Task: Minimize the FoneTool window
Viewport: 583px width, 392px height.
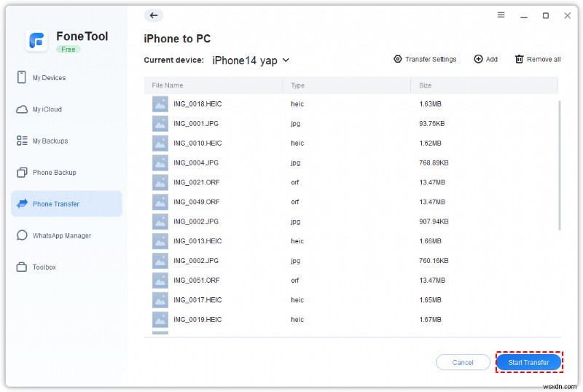Action: 523,15
